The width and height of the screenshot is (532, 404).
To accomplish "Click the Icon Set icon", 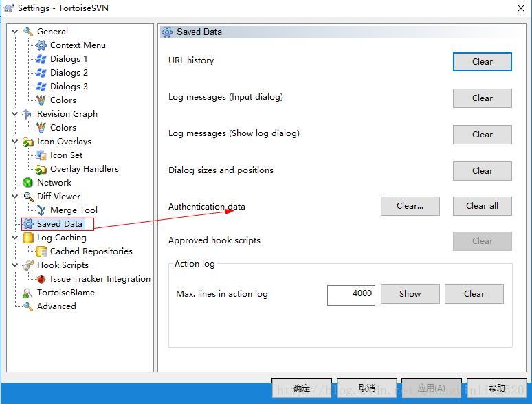I will pyautogui.click(x=41, y=155).
